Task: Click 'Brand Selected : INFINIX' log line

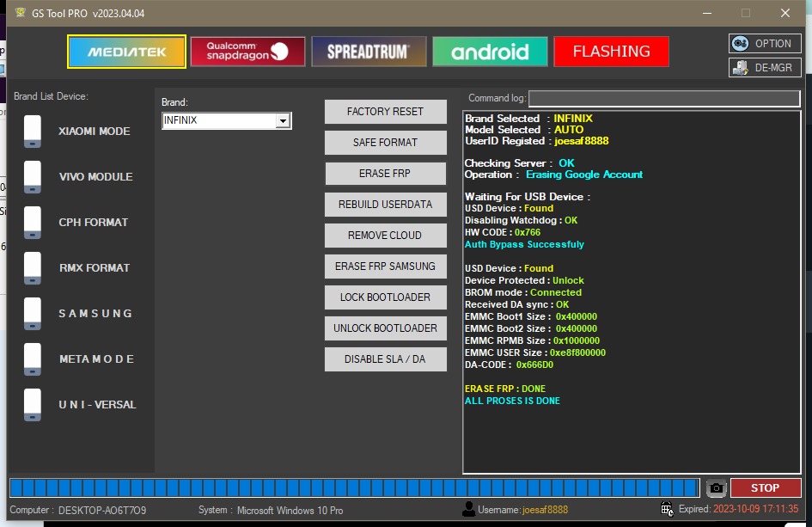Action: tap(528, 118)
